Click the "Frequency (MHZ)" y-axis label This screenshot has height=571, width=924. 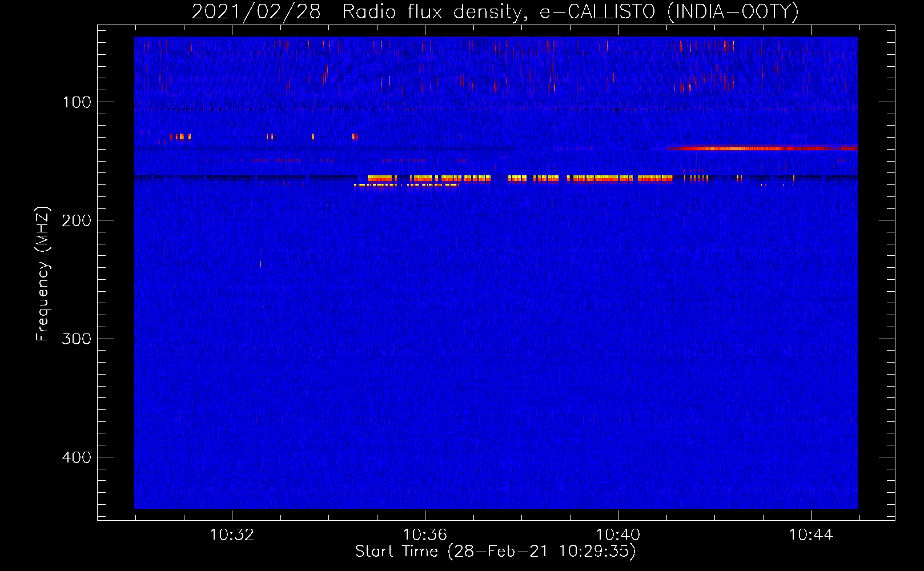coord(43,274)
